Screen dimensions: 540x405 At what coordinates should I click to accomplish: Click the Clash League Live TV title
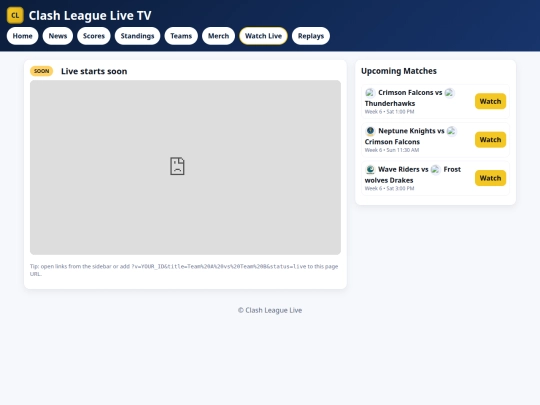[x=90, y=15]
